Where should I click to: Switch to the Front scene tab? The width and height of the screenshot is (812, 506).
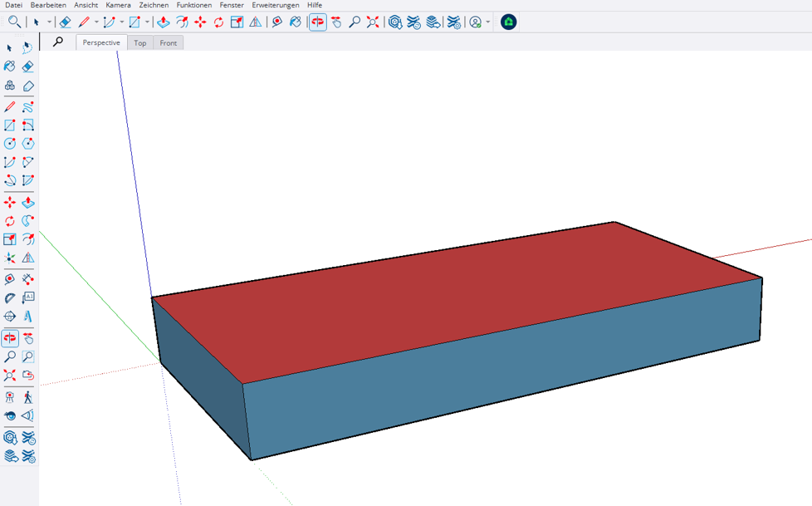(169, 43)
